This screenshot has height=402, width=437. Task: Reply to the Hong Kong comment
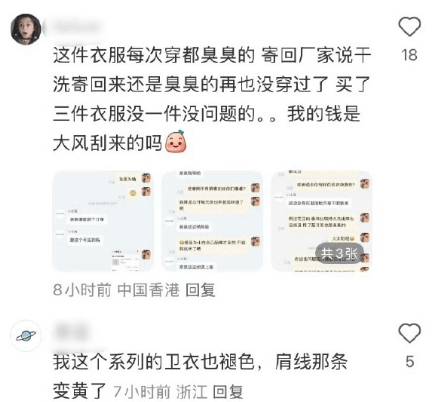200,290
